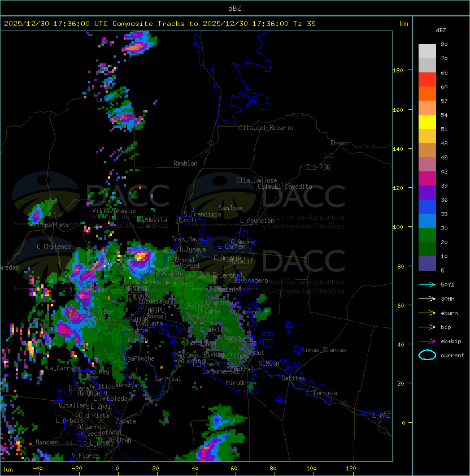Click the S_ROSA place label

point(269,364)
